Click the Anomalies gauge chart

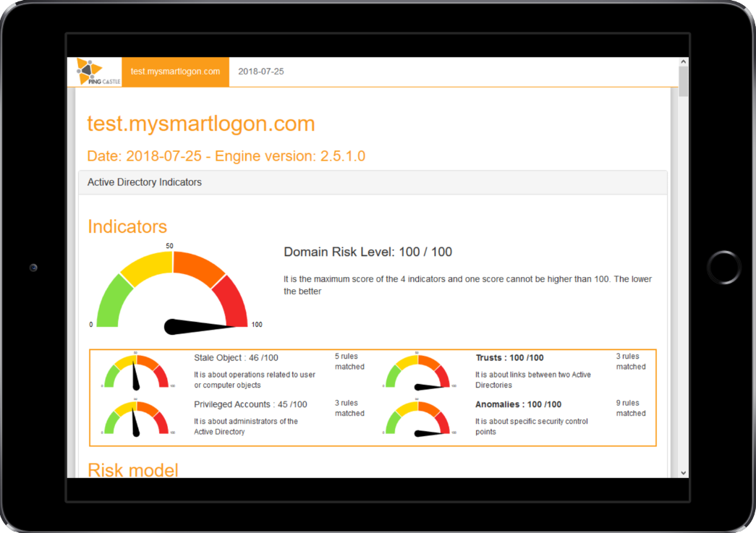tap(419, 417)
